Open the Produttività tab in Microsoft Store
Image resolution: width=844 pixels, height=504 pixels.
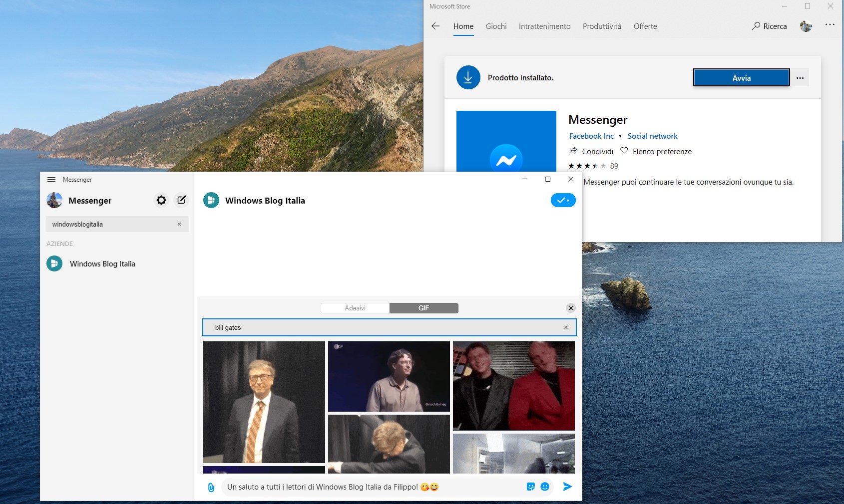click(x=602, y=26)
